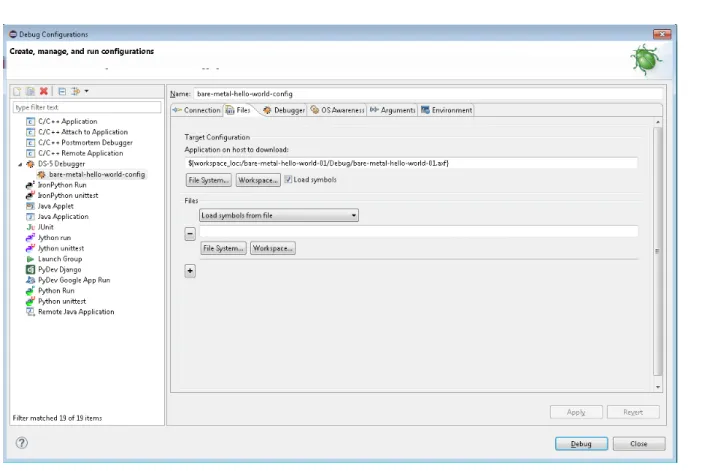
Task: Click Workspace button under Target Configuration
Action: point(258,180)
